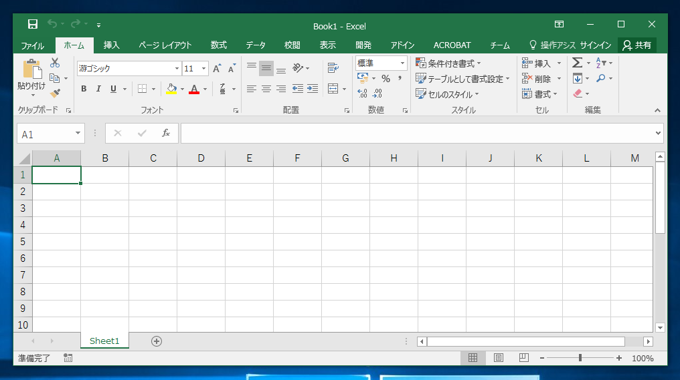Change text orientation icon
This screenshot has width=680, height=380.
(x=298, y=68)
